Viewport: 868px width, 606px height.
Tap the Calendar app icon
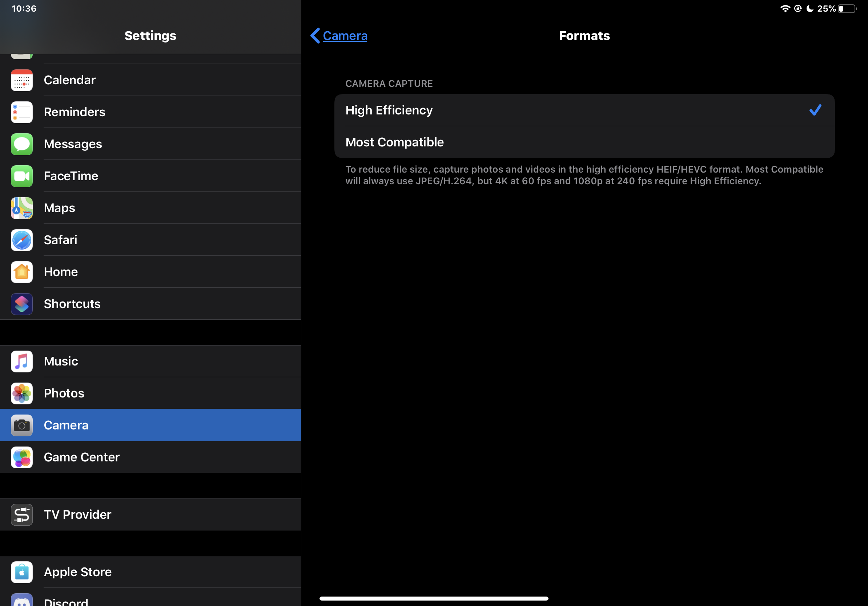(21, 80)
